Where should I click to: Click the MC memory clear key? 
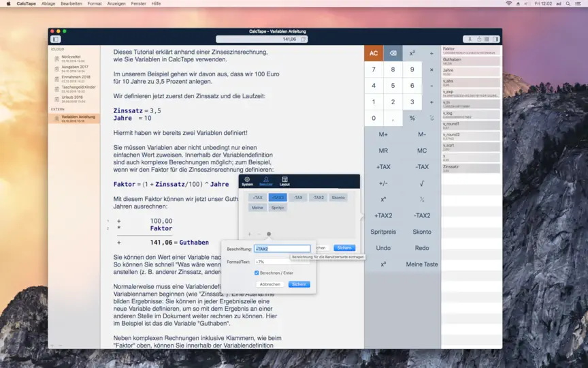pyautogui.click(x=422, y=151)
